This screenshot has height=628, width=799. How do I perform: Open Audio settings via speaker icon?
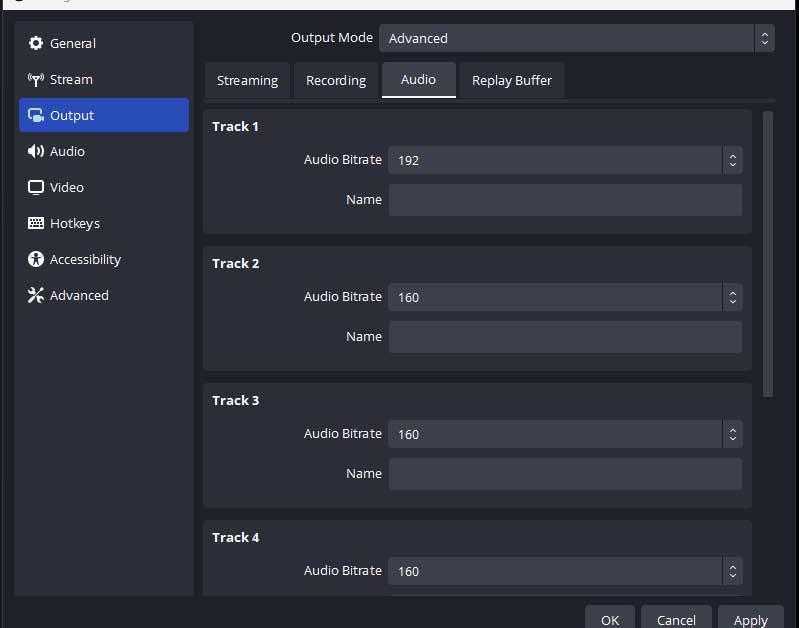[x=36, y=151]
